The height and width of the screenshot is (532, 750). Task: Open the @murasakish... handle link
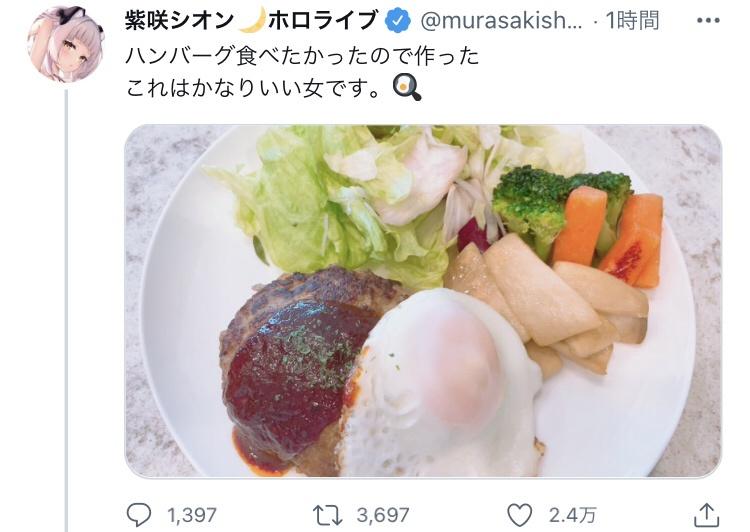tap(501, 21)
